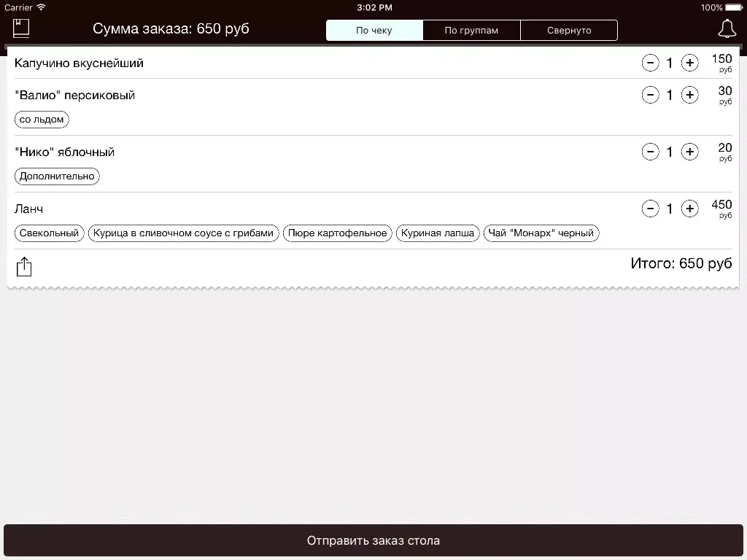Switch to the По группам tab
The height and width of the screenshot is (560, 747).
point(471,30)
